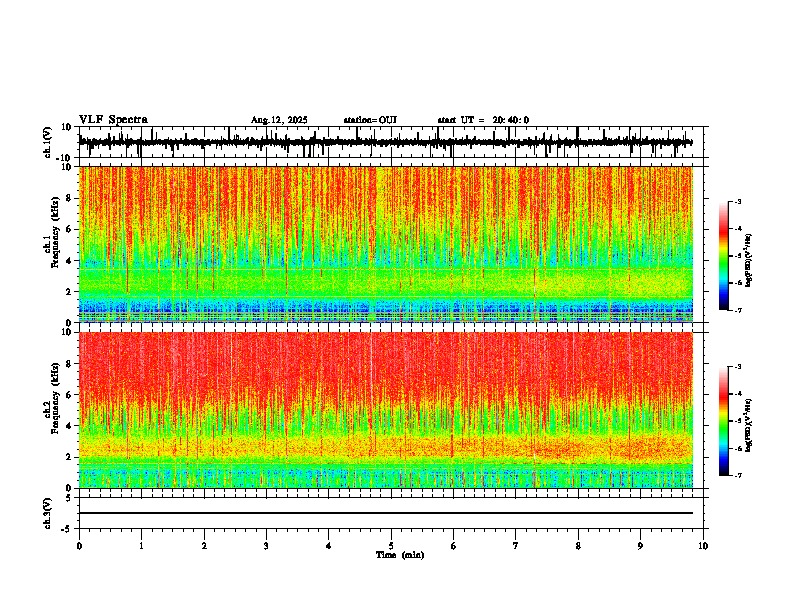Click the "-3" label on ch.2 color bar
Screen dimensions: 792x612
(x=738, y=367)
